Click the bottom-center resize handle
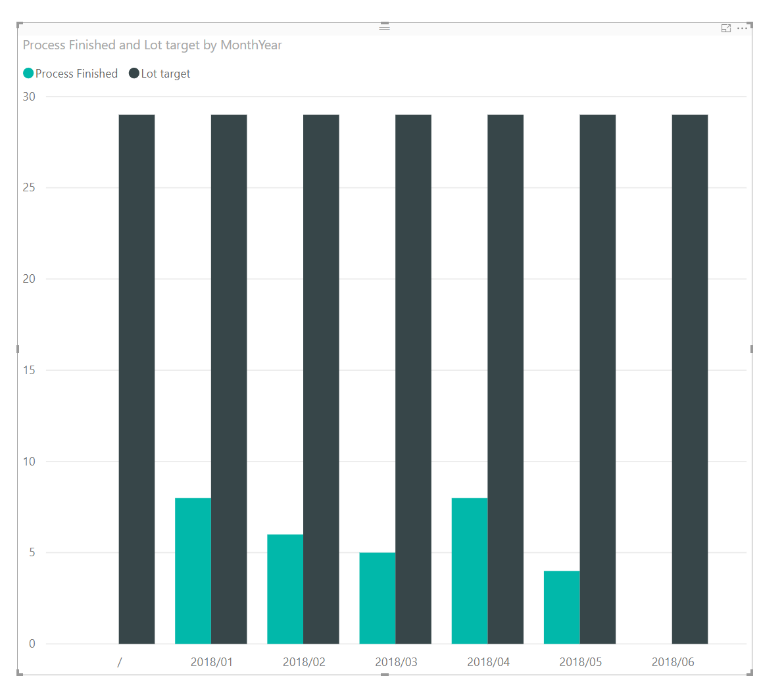The width and height of the screenshot is (784, 695). (385, 675)
